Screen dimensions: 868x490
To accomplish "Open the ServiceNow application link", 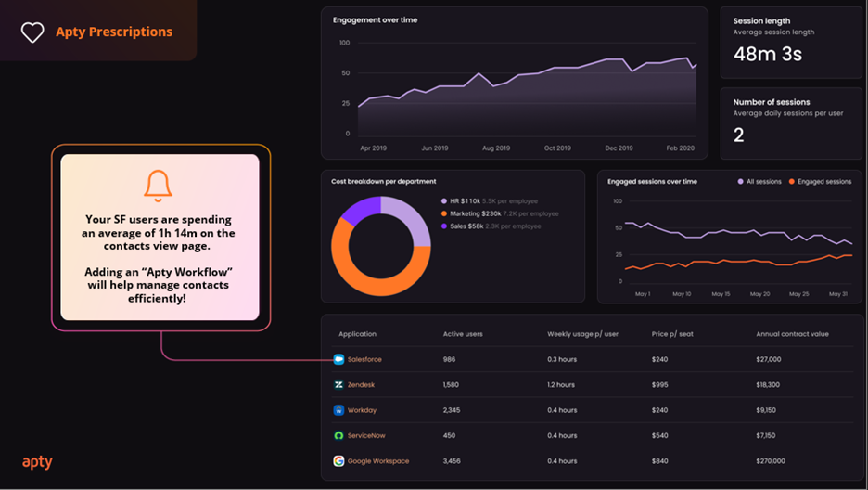I will (x=366, y=436).
